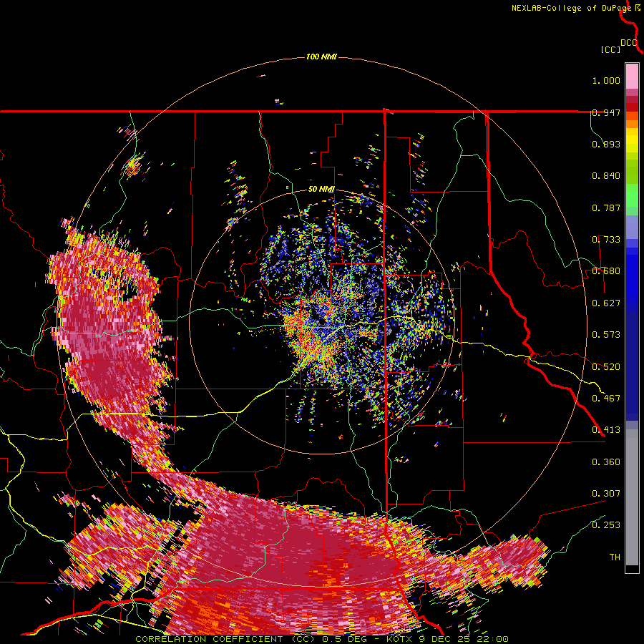Select the 0.467 scale value
The width and height of the screenshot is (644, 644).
point(606,398)
